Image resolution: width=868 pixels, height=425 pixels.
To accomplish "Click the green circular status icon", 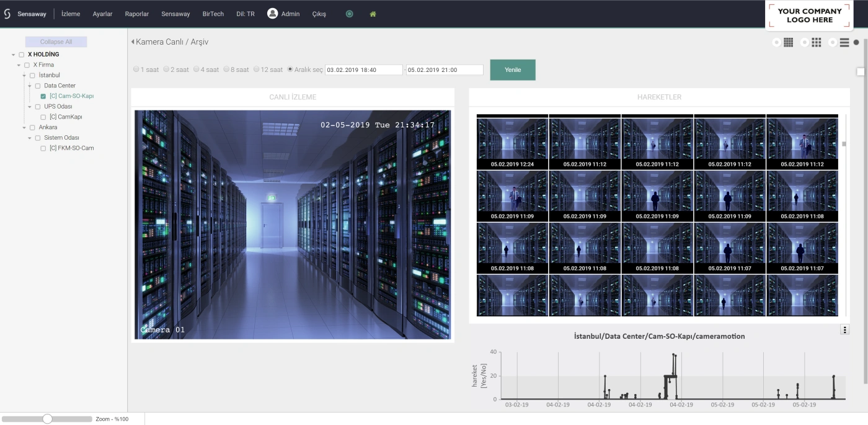I will click(350, 14).
